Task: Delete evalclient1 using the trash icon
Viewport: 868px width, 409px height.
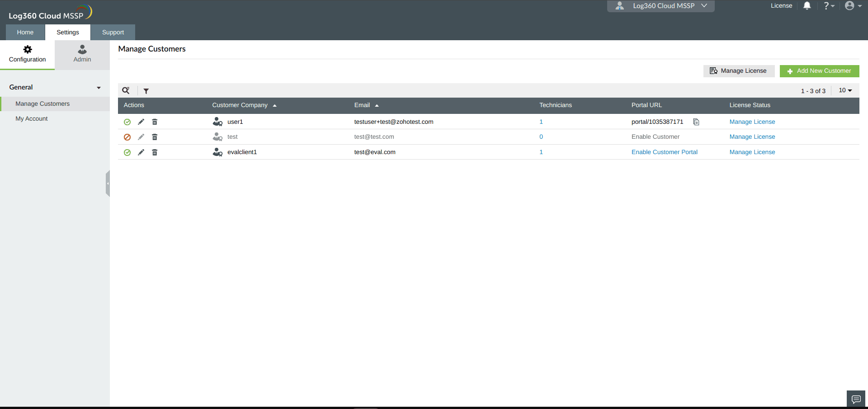Action: coord(155,152)
